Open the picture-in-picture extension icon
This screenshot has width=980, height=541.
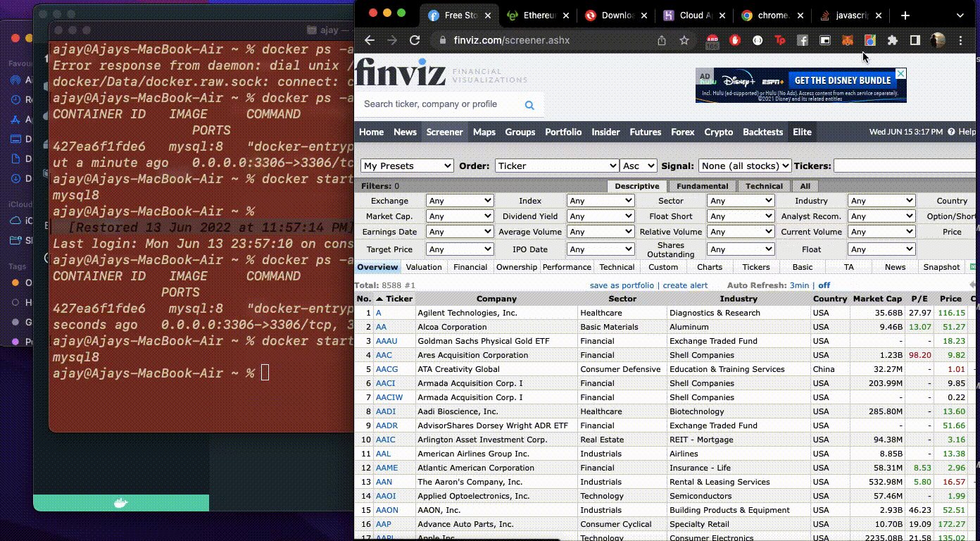click(x=824, y=40)
